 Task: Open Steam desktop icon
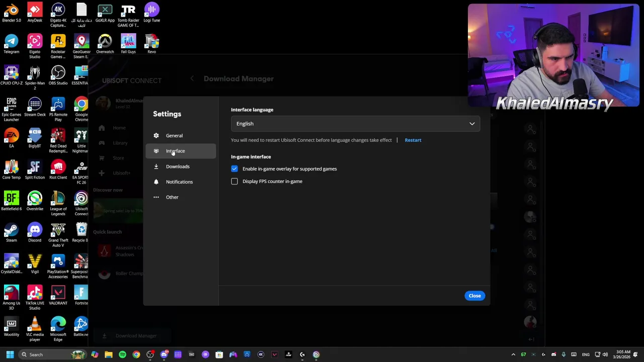(x=11, y=232)
